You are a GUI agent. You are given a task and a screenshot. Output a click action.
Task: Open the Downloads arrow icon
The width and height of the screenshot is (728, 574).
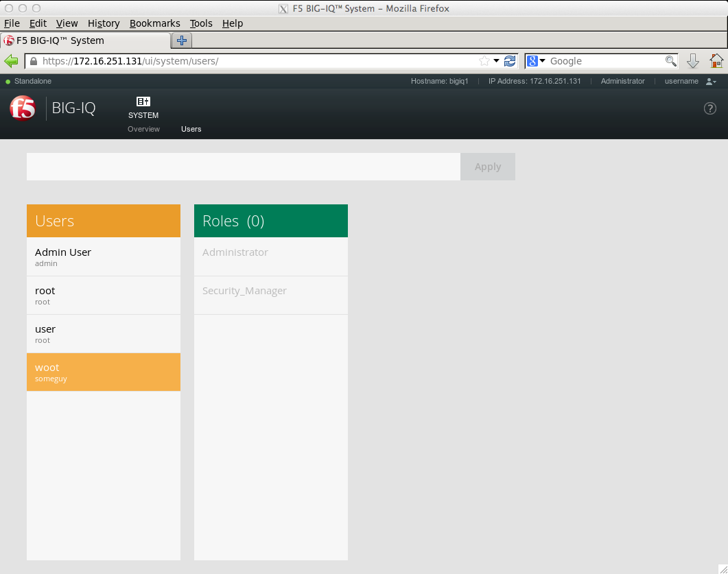pos(693,61)
